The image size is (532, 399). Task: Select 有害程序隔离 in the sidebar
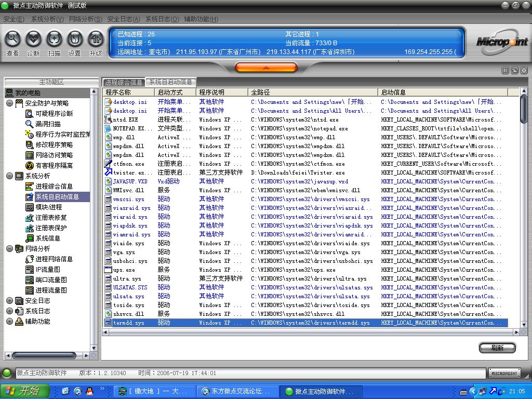tap(54, 166)
